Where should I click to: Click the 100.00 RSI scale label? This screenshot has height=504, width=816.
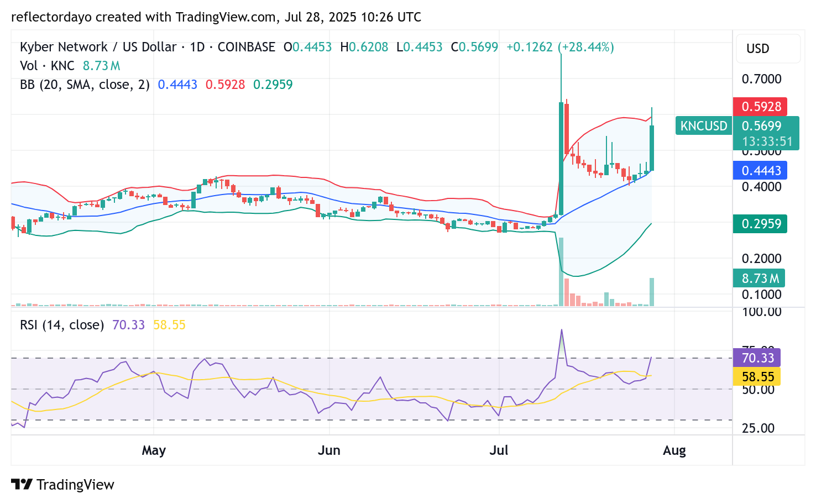pos(761,312)
